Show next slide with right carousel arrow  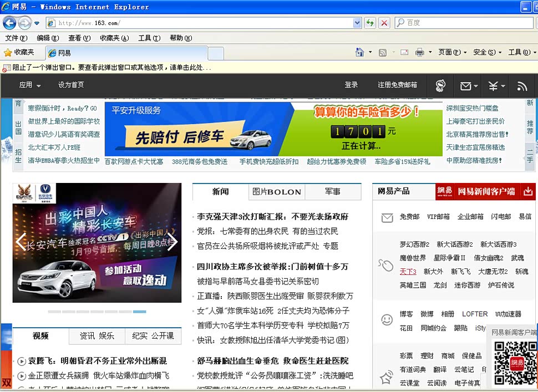(x=172, y=241)
